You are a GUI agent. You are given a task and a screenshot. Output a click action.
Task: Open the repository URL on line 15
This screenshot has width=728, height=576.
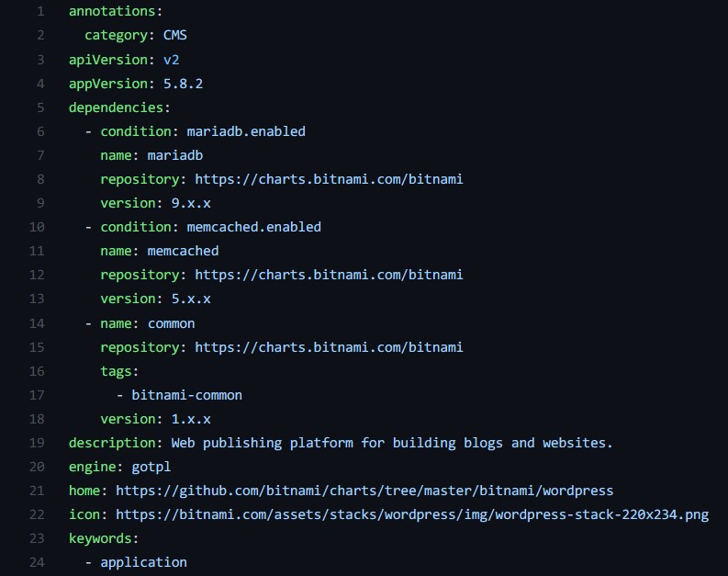[329, 347]
